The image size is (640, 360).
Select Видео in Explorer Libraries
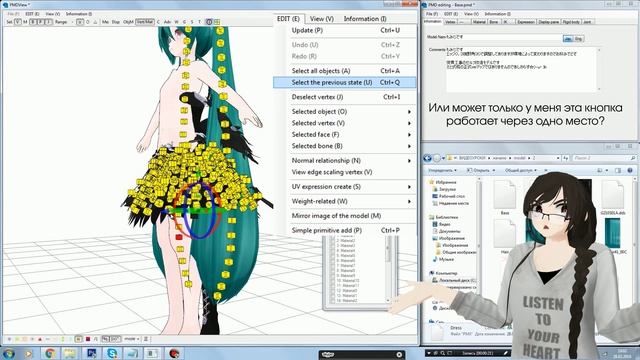[444, 224]
